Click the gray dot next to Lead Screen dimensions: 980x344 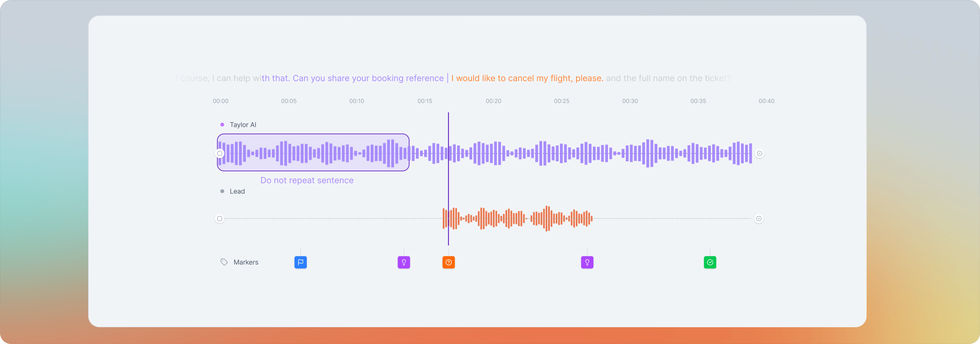(222, 191)
